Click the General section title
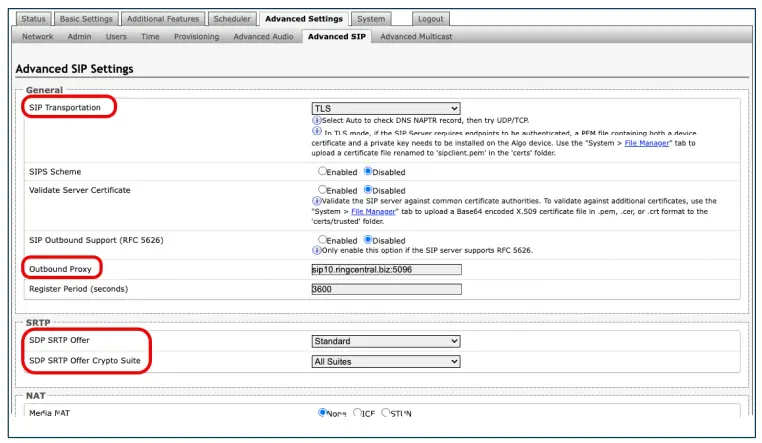 click(44, 90)
